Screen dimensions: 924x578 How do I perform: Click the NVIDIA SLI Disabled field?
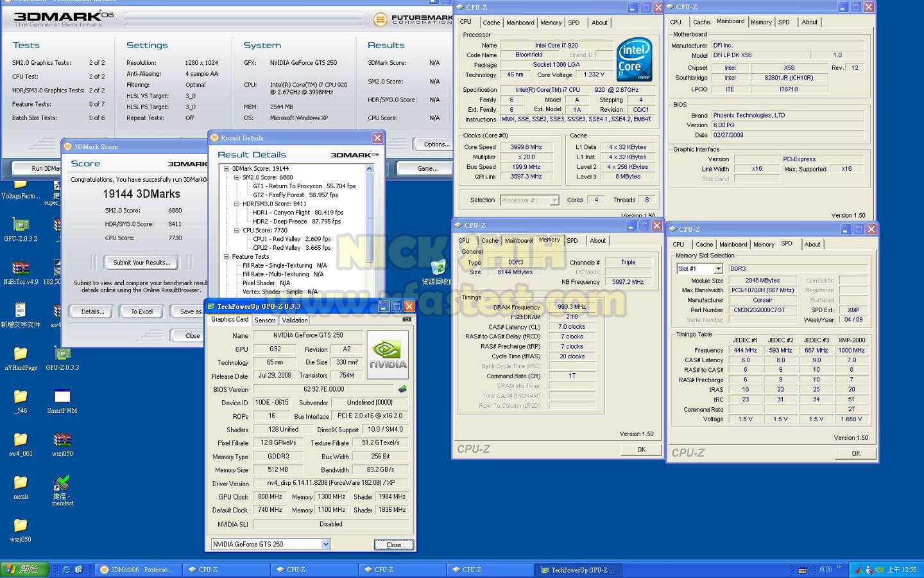tap(330, 524)
